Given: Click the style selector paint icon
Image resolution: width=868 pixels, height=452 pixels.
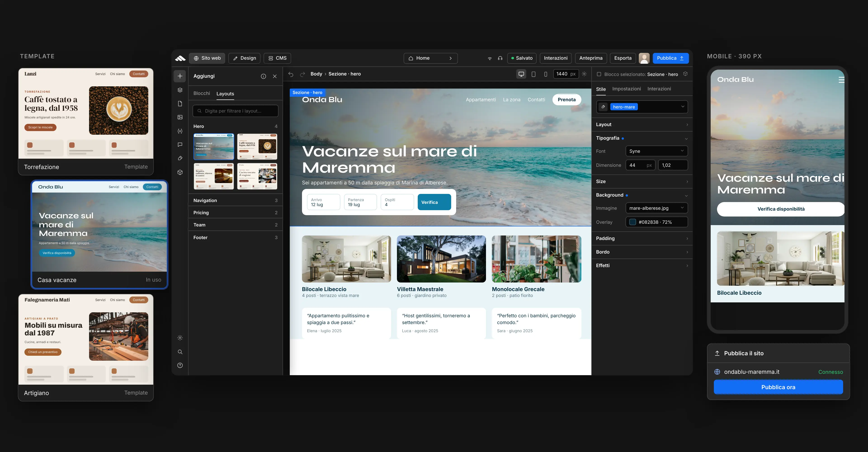Looking at the screenshot, I should (x=604, y=107).
